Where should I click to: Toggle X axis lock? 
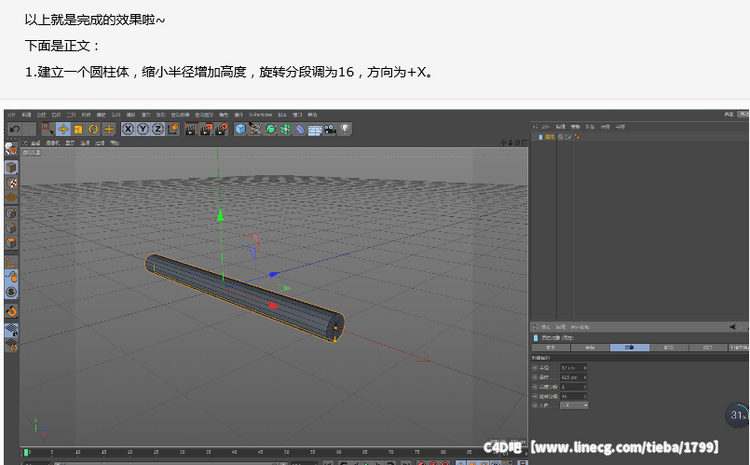(128, 129)
